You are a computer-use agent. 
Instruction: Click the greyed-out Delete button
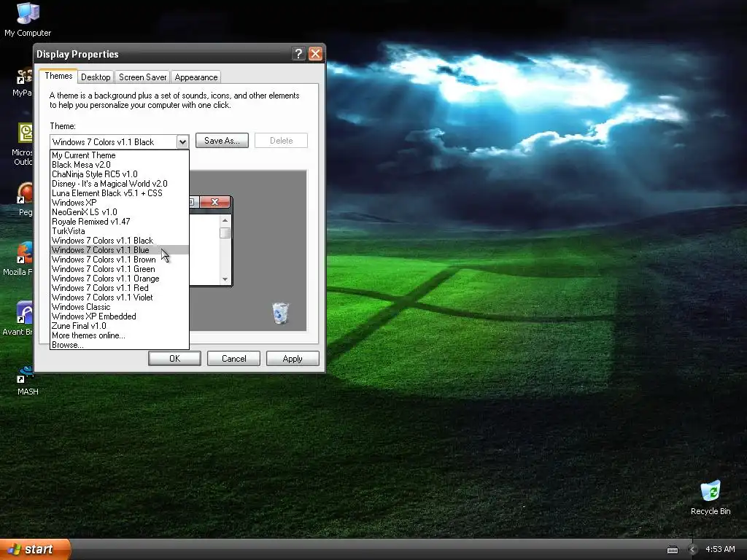pos(281,141)
